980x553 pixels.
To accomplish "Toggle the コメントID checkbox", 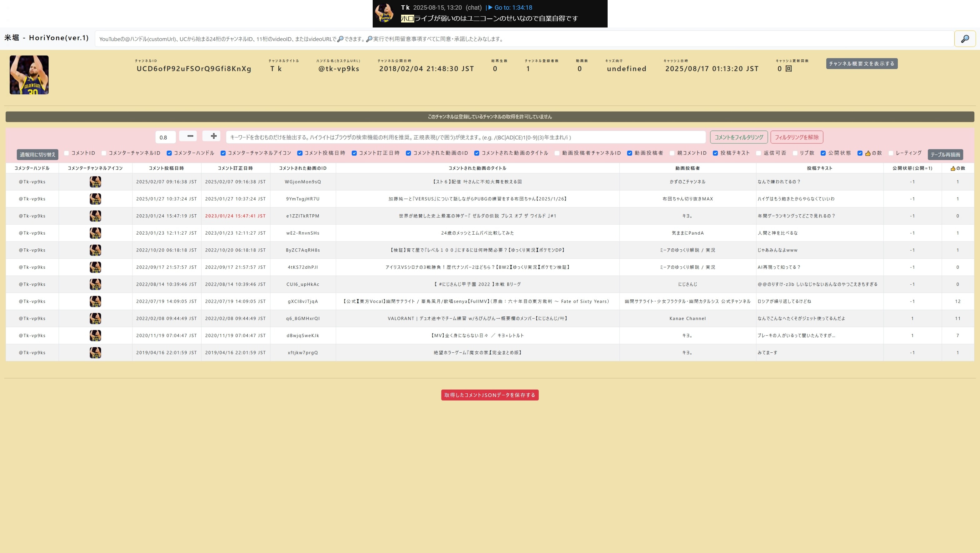I will 67,153.
